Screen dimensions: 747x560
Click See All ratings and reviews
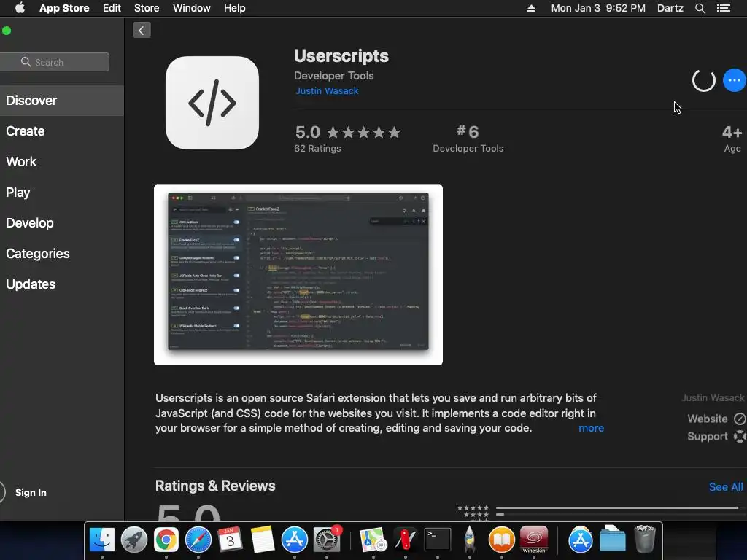(726, 486)
